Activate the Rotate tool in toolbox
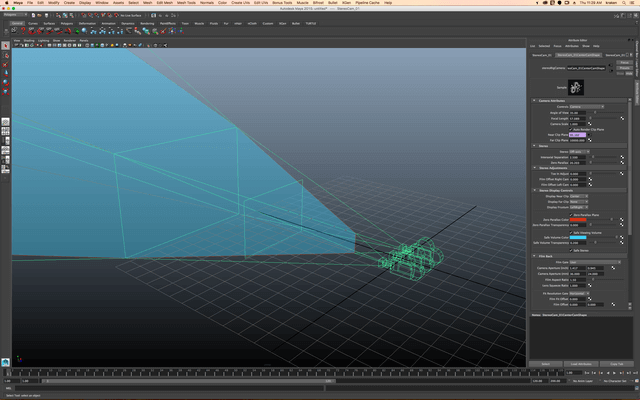Screen dimensions: 640x400 (x=5, y=82)
